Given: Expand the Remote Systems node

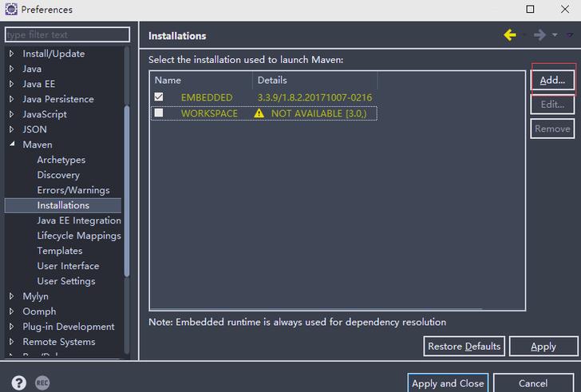Looking at the screenshot, I should pos(11,342).
